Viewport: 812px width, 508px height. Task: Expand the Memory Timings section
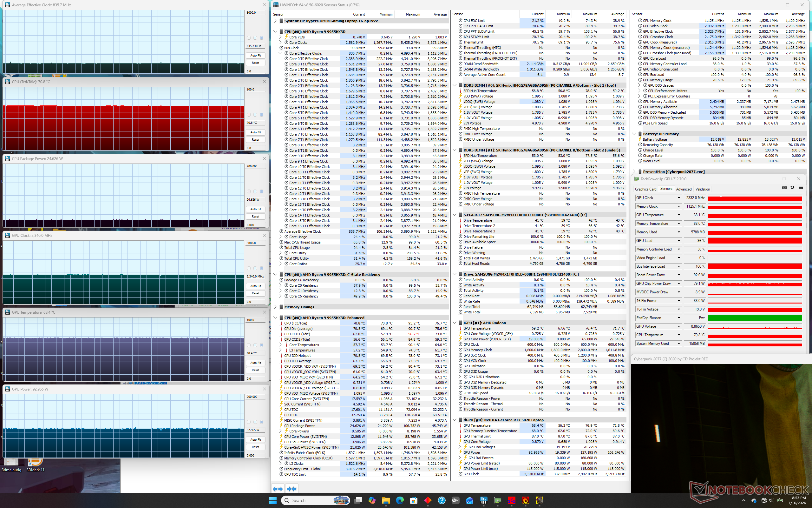click(275, 307)
